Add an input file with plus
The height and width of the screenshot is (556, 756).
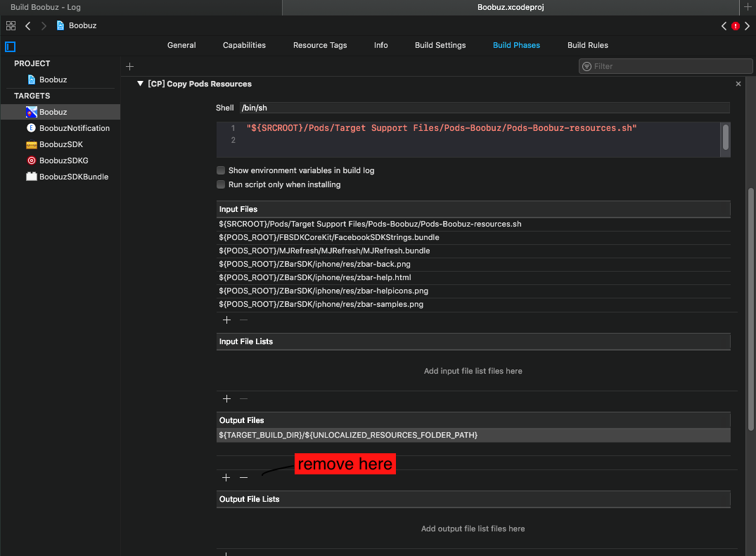(x=226, y=320)
